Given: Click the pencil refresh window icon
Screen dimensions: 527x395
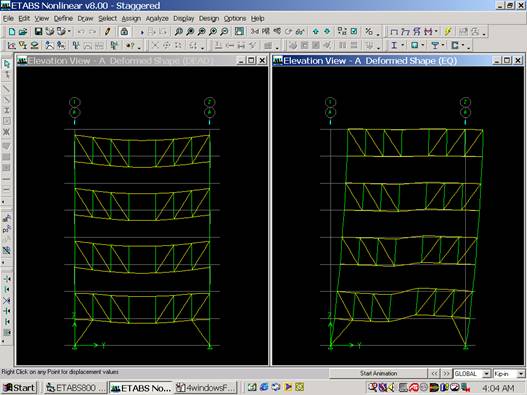Looking at the screenshot, I should pos(108,32).
